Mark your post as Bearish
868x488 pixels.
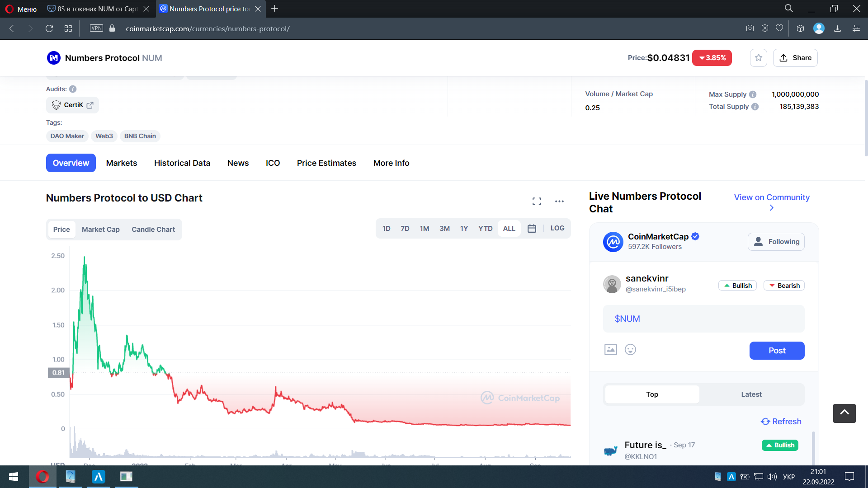click(784, 286)
